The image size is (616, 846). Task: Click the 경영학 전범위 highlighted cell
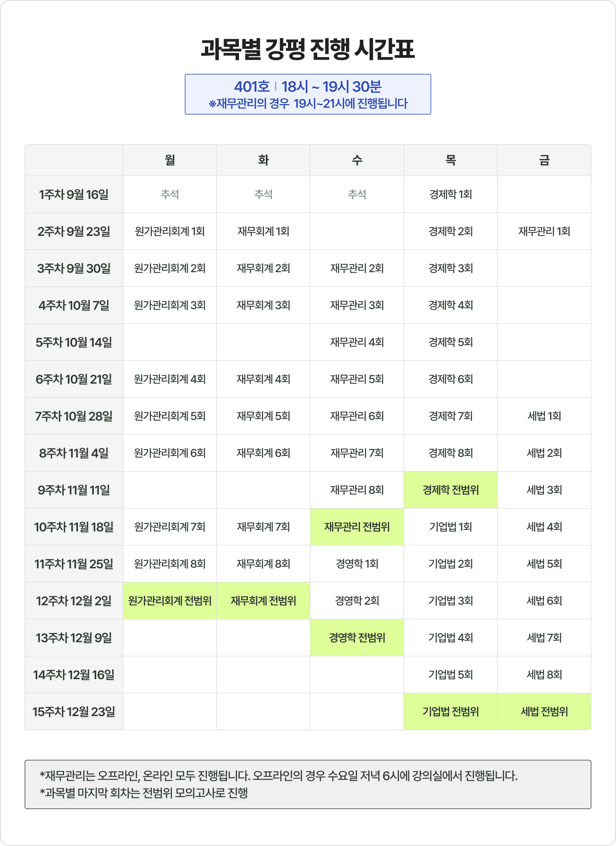(357, 638)
